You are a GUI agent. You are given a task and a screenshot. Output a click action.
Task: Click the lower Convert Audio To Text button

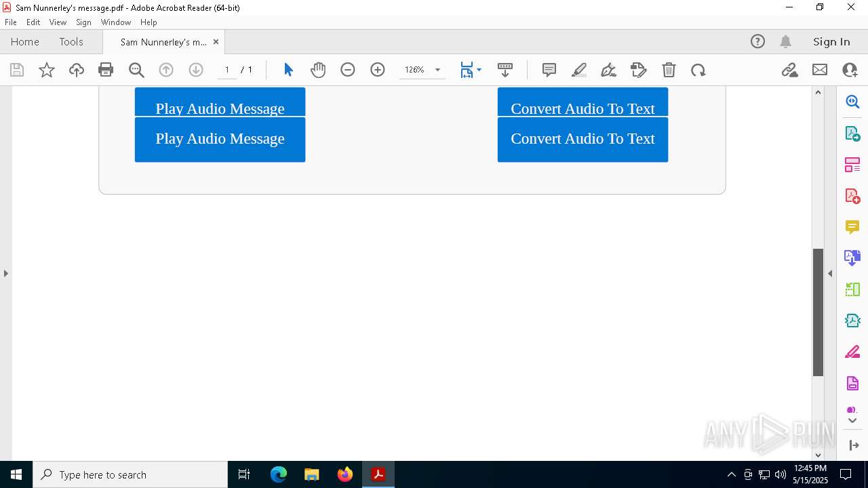click(x=583, y=139)
